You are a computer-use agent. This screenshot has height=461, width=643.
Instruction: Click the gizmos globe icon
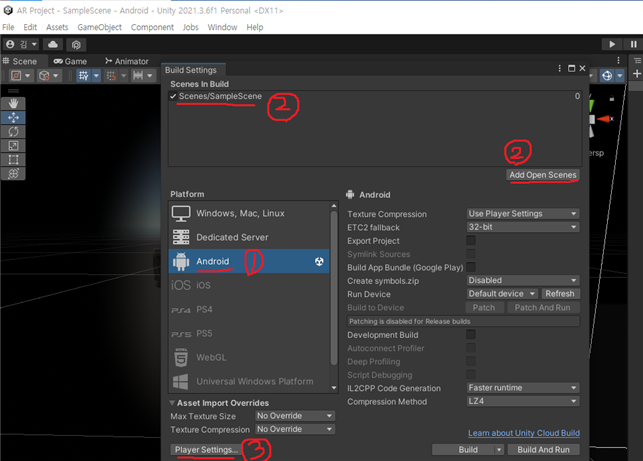(x=607, y=75)
